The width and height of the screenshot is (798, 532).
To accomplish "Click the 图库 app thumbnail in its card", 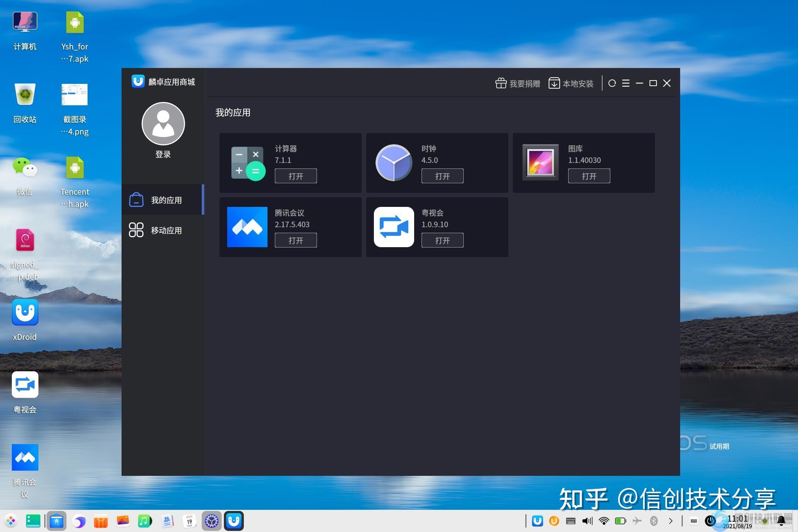I will click(x=540, y=163).
